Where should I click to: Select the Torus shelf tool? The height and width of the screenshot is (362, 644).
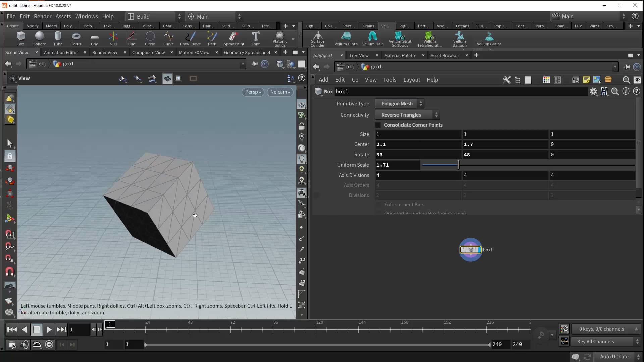pos(76,38)
